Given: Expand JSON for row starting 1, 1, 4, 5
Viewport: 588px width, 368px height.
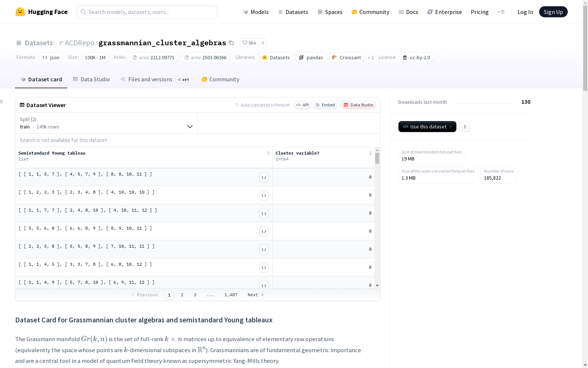Looking at the screenshot, I should pyautogui.click(x=264, y=268).
